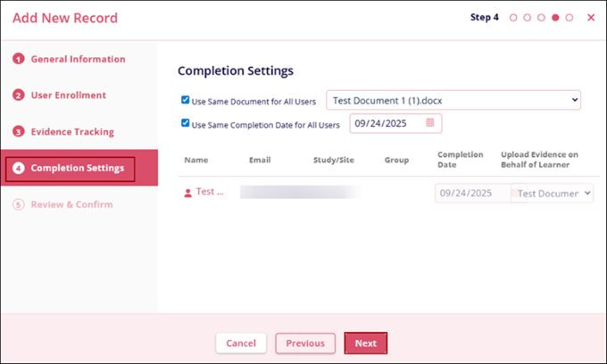Click the step 5 number icon for Review & Confirm

click(x=18, y=205)
